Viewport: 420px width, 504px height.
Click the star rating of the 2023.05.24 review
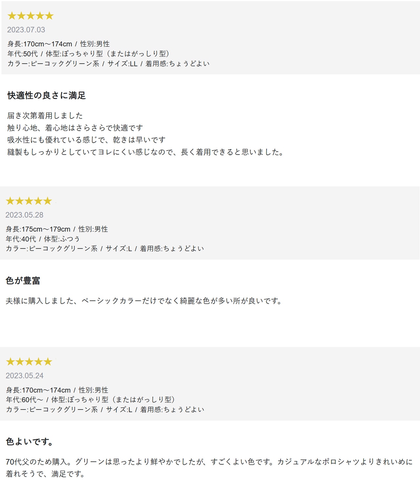[29, 362]
